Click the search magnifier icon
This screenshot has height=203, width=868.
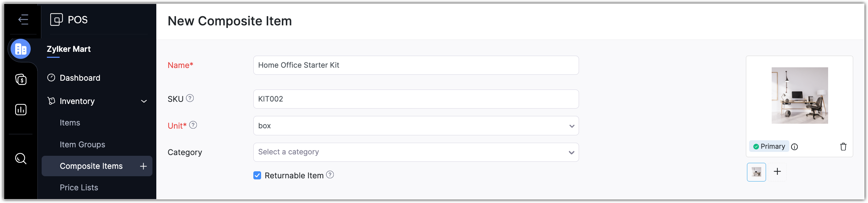(21, 159)
